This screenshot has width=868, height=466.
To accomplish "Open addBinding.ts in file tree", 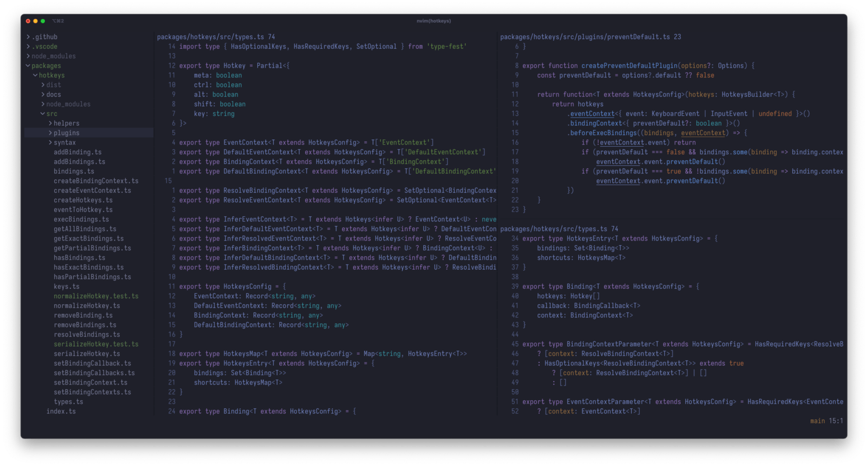I will coord(77,152).
